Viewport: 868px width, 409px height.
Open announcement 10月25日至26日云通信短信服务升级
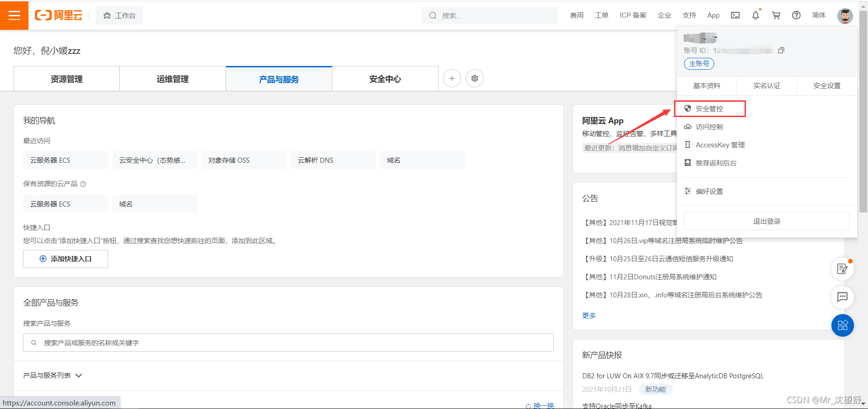pos(658,259)
